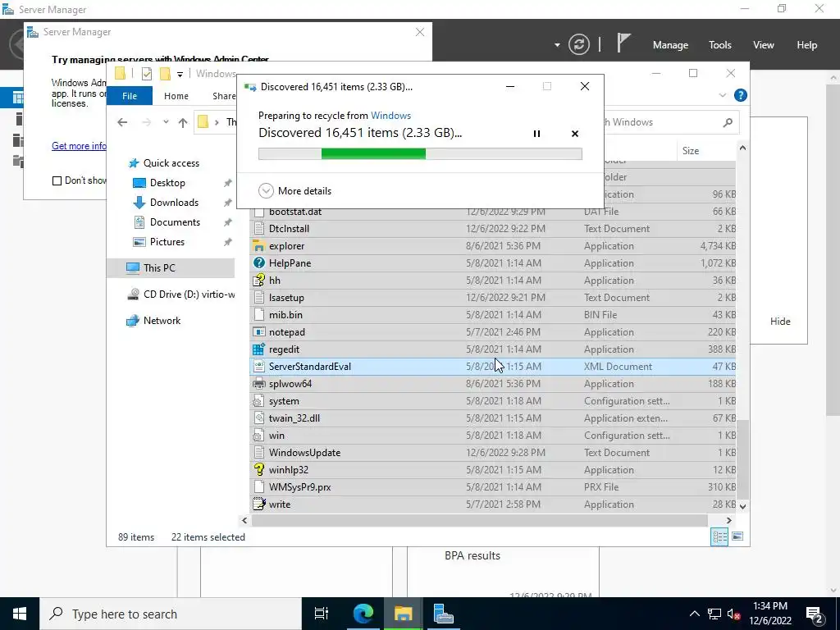
Task: Open Server Manager Help menu
Action: (x=807, y=45)
